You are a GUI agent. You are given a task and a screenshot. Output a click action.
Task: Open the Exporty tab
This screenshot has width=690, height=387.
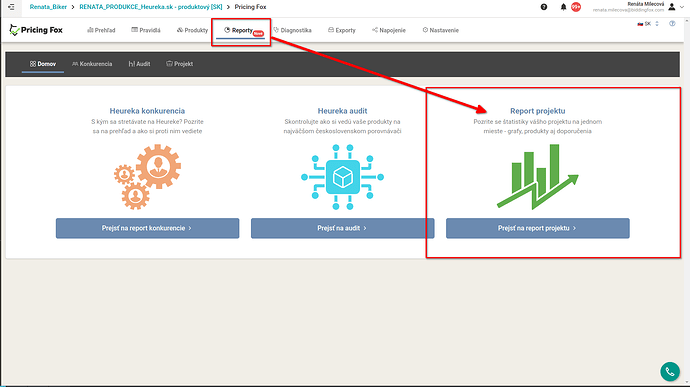pyautogui.click(x=341, y=30)
